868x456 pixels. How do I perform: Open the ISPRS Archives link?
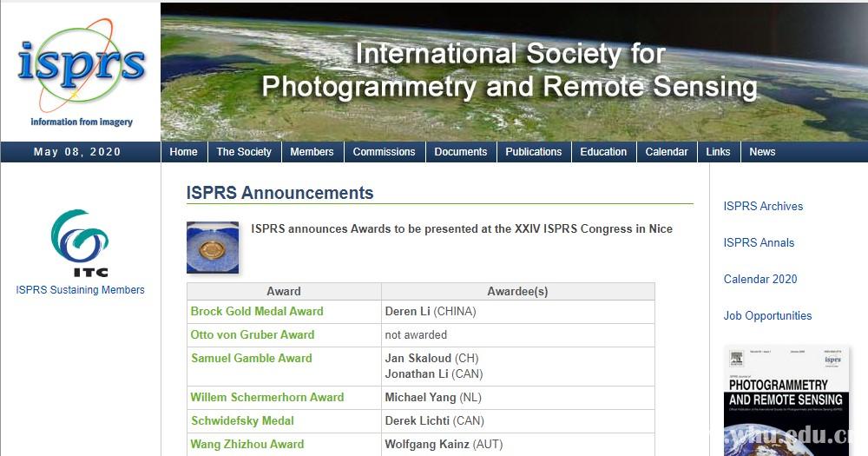pyautogui.click(x=763, y=207)
